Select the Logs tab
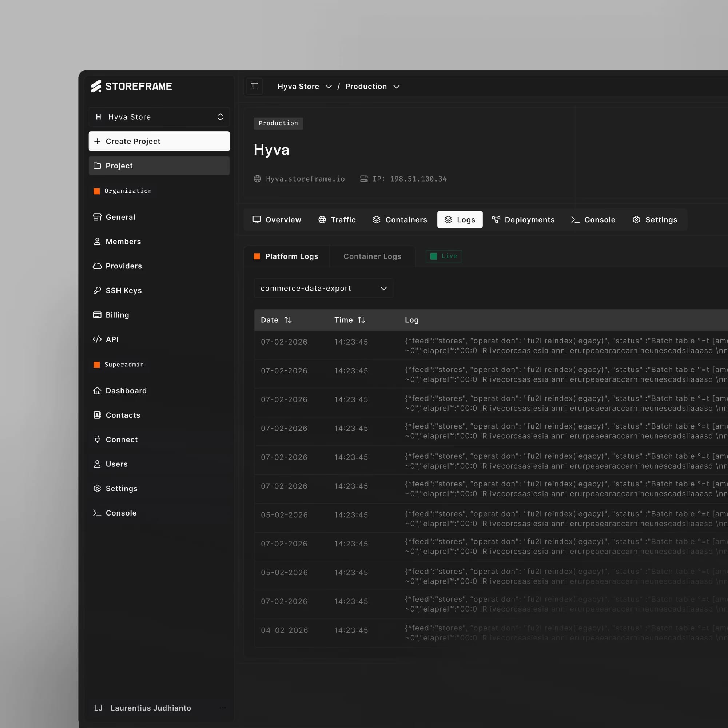Viewport: 728px width, 728px height. point(460,220)
